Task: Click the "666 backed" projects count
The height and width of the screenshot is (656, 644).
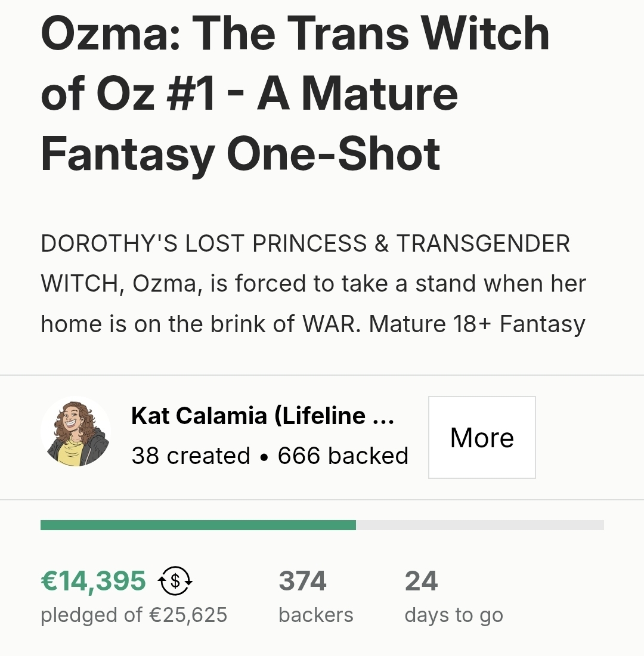Action: click(x=343, y=456)
